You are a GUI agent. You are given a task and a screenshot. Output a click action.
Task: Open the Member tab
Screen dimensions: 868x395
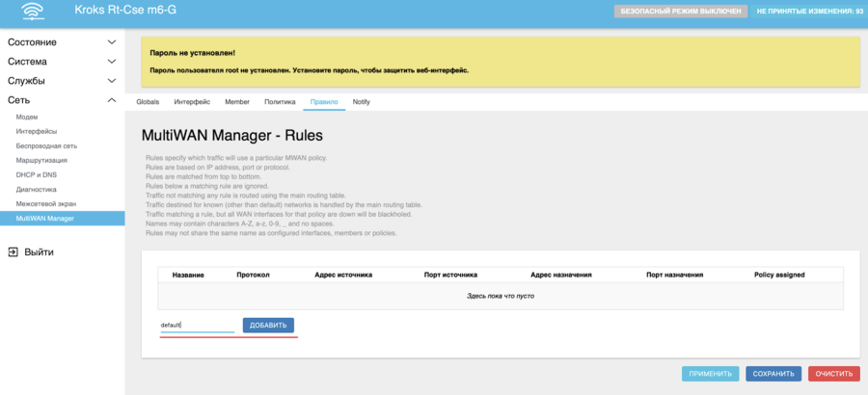(237, 101)
